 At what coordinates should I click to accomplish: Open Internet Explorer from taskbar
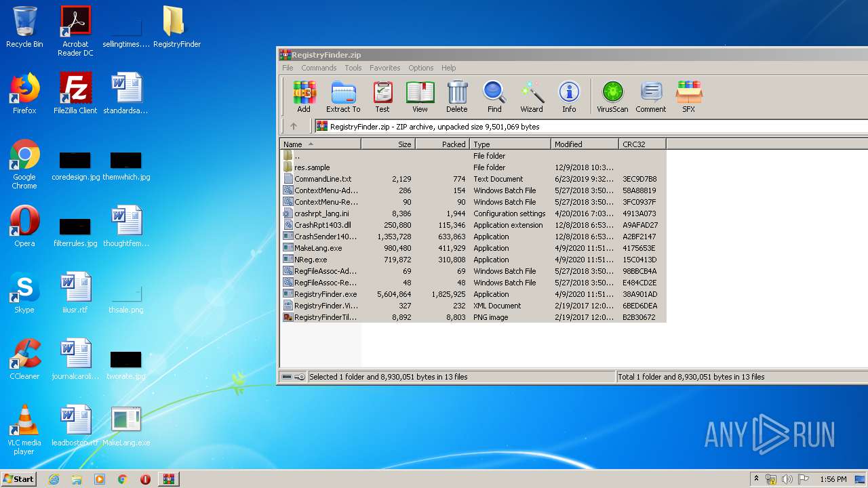click(54, 479)
